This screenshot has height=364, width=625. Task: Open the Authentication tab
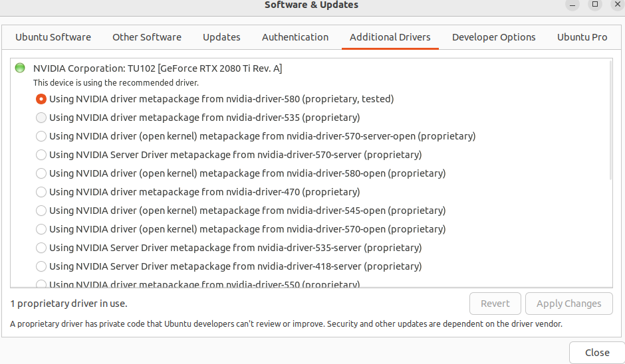coord(295,37)
